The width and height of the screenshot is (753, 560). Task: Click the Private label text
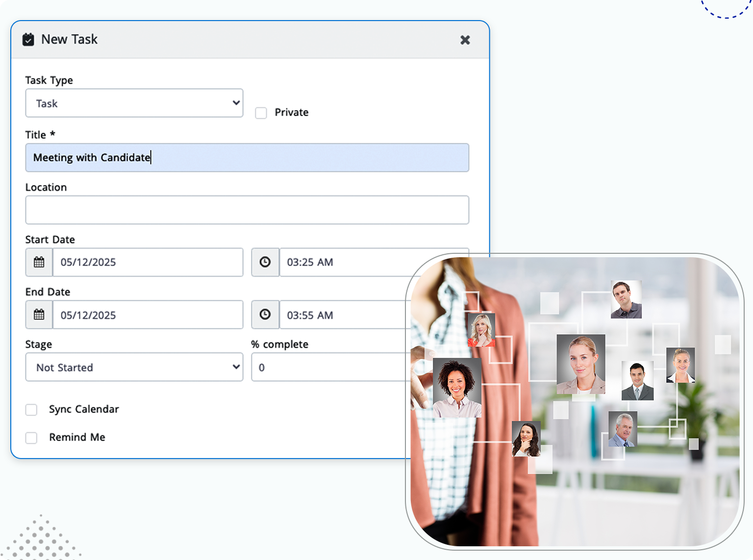292,112
